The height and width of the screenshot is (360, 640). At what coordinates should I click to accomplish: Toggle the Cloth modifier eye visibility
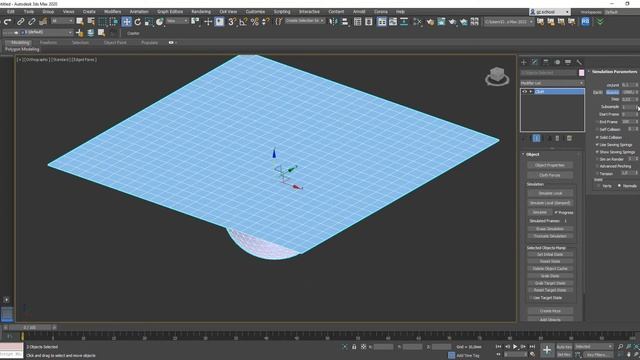[x=524, y=92]
